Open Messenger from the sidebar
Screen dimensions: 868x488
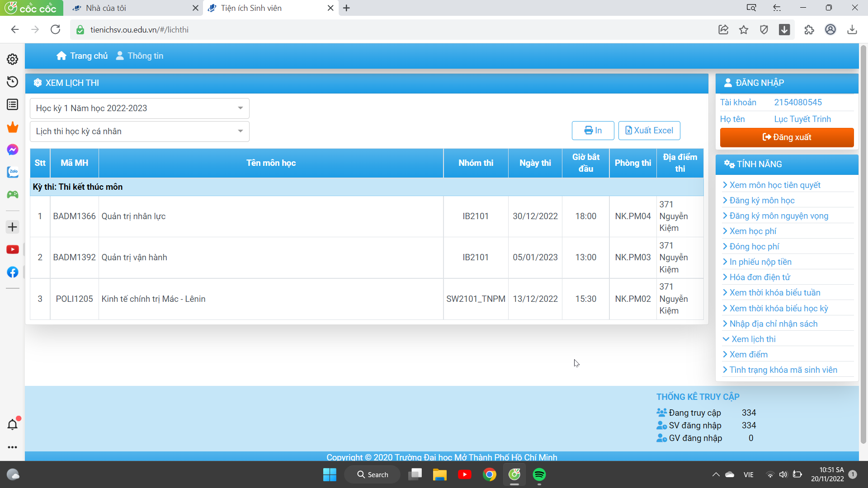[x=12, y=150]
